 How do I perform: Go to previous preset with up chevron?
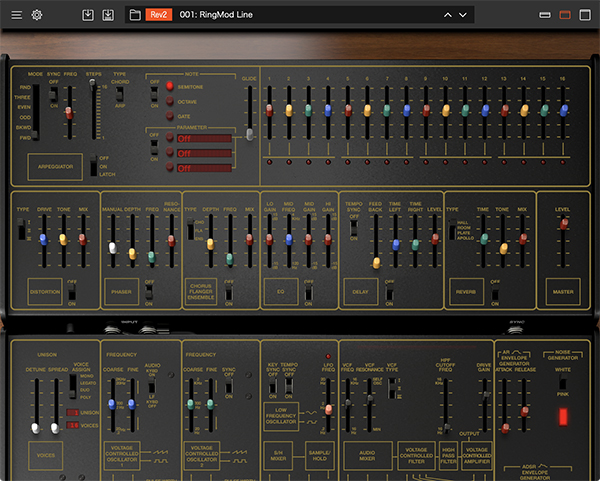(447, 15)
